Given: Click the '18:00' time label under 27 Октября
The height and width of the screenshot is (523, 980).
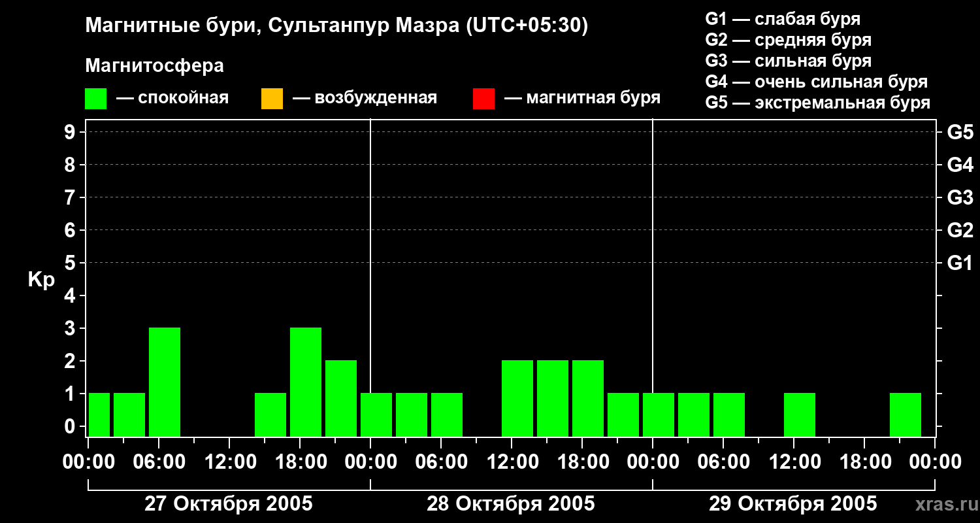Looking at the screenshot, I should click(x=300, y=462).
